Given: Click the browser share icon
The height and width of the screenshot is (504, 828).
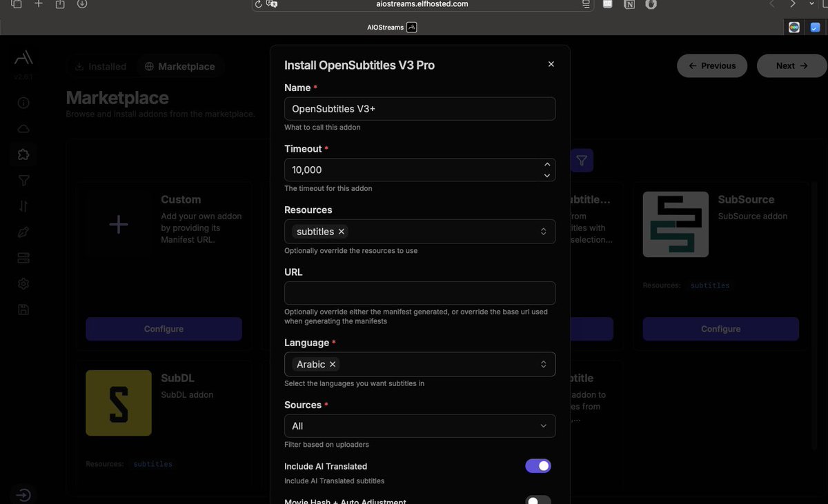Looking at the screenshot, I should click(x=60, y=4).
